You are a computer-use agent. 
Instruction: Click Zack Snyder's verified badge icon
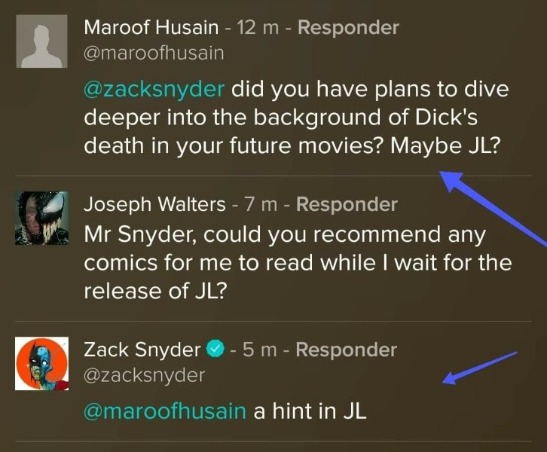click(x=216, y=349)
